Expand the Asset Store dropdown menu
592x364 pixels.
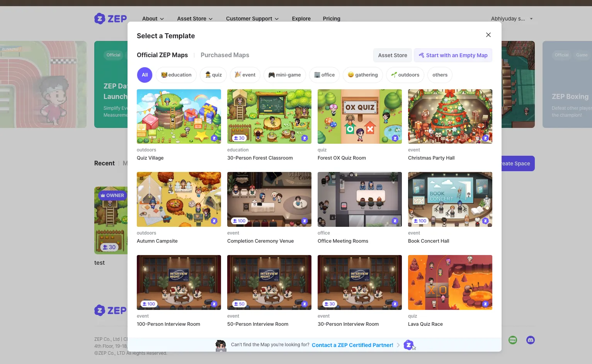(x=195, y=19)
